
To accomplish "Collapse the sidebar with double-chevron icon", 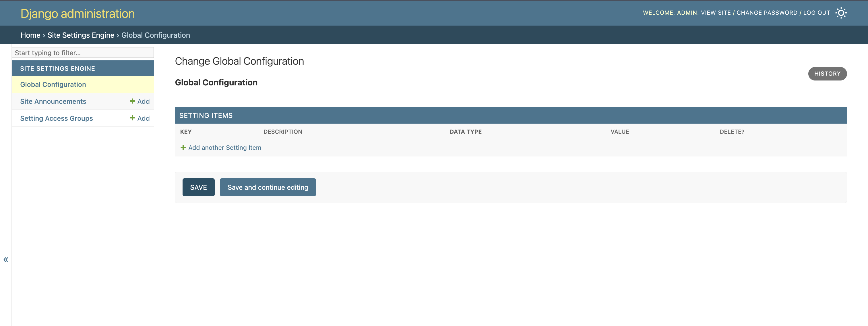I will [x=6, y=260].
